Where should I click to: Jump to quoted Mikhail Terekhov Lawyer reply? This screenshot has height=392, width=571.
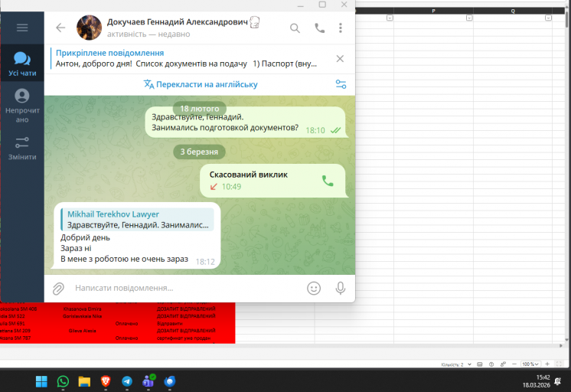coord(137,219)
